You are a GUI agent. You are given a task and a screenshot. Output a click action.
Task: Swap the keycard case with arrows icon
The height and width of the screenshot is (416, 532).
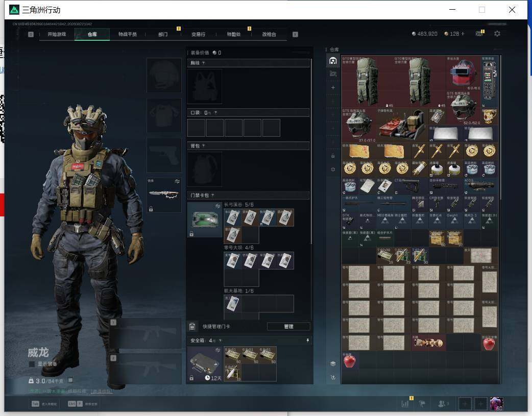218,206
